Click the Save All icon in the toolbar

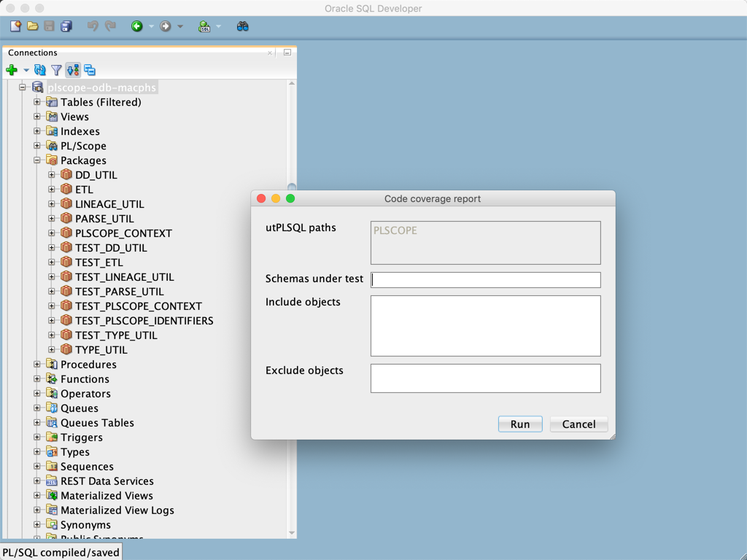(66, 26)
